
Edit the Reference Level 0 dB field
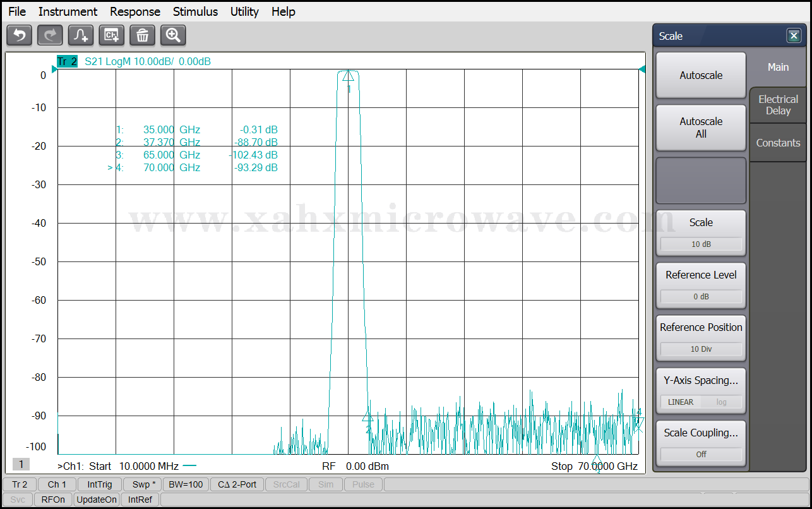pos(701,296)
